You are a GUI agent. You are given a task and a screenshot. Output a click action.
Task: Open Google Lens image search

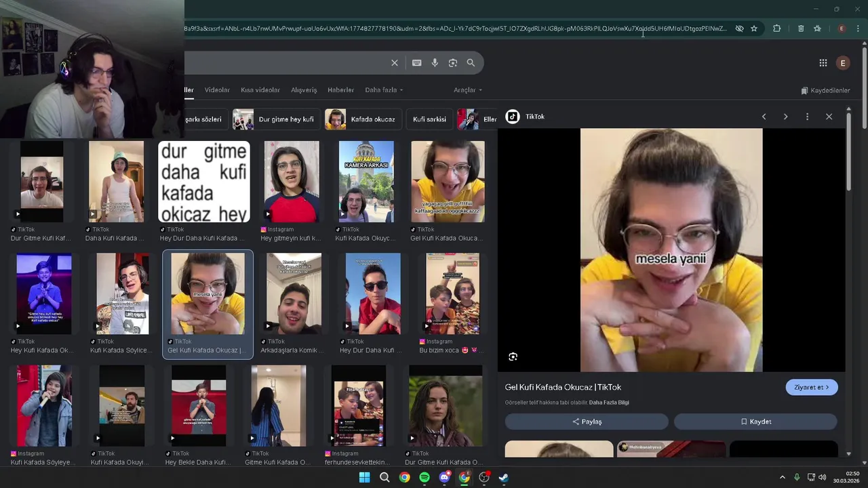point(453,63)
